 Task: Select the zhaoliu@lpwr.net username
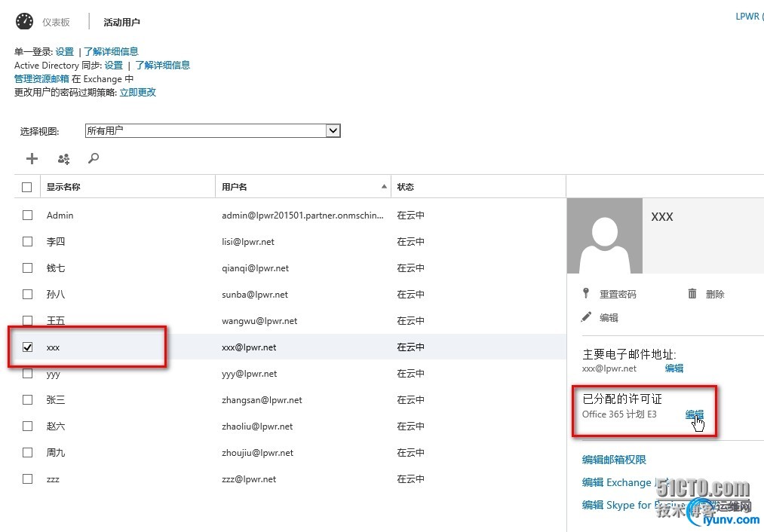coord(257,427)
